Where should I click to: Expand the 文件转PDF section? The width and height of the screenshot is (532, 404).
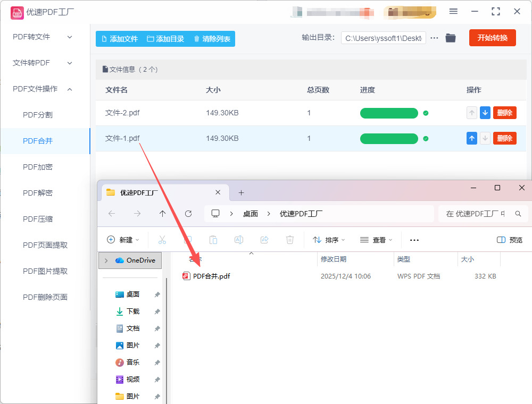[x=70, y=63]
